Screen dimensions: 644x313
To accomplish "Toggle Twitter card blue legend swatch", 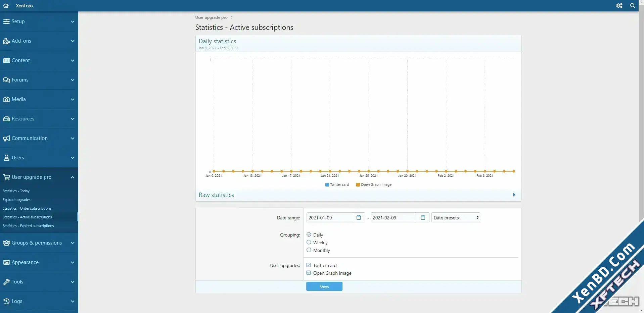I will click(327, 185).
